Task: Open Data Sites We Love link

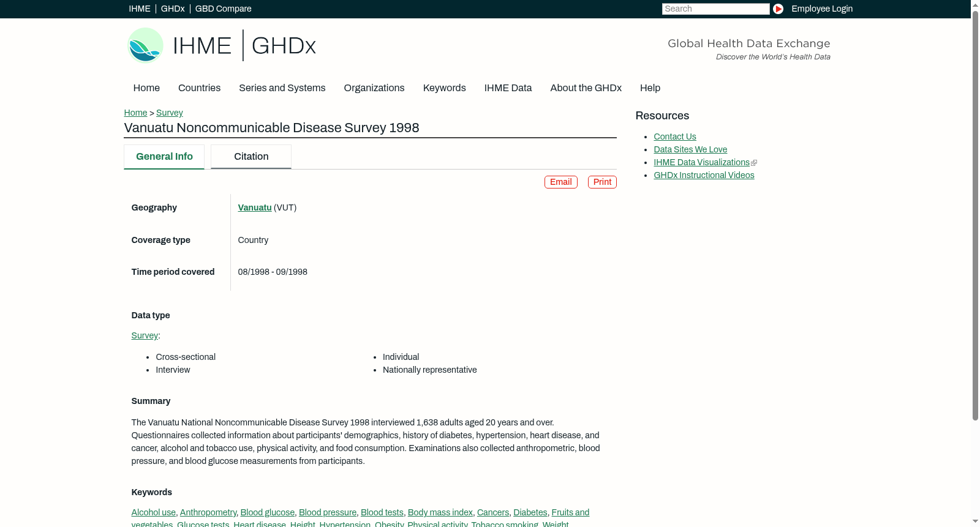Action: (690, 149)
